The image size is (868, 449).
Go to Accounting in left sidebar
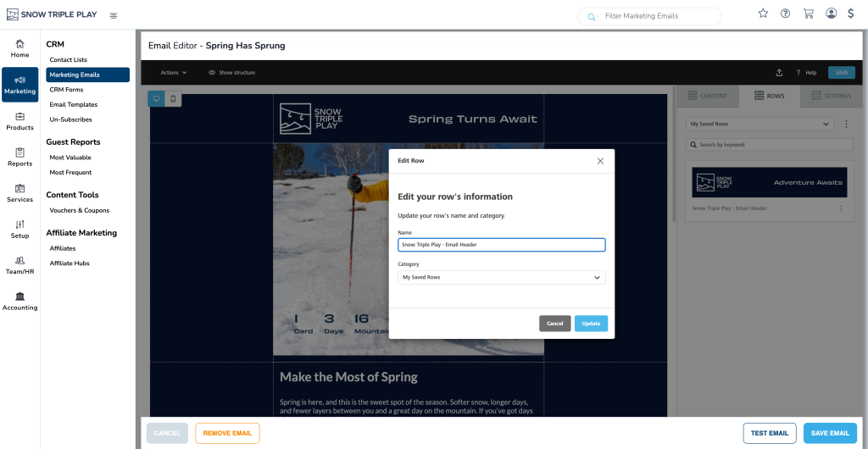coord(19,301)
